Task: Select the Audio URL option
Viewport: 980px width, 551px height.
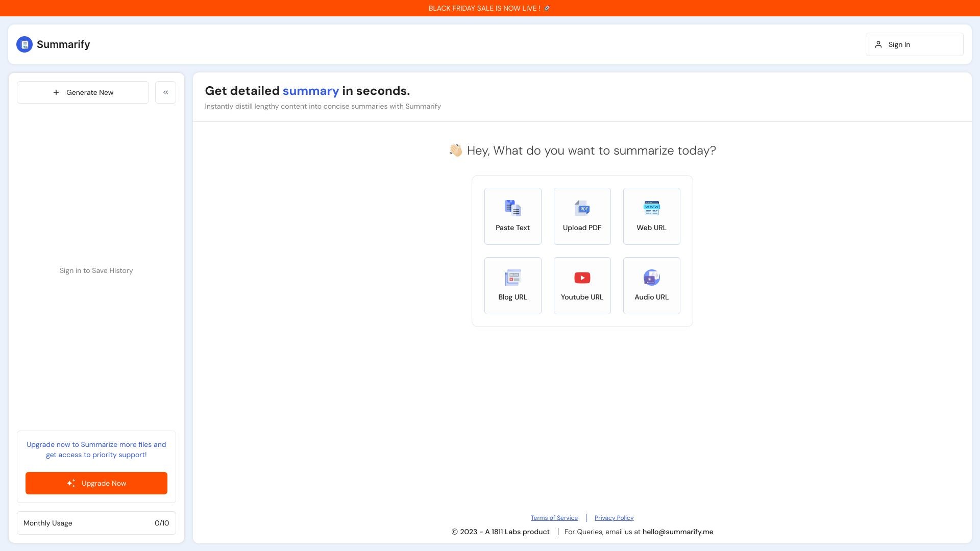Action: 651,285
